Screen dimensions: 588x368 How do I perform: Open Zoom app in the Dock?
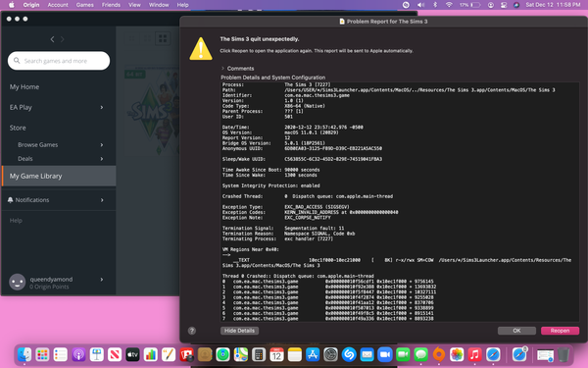(x=385, y=354)
